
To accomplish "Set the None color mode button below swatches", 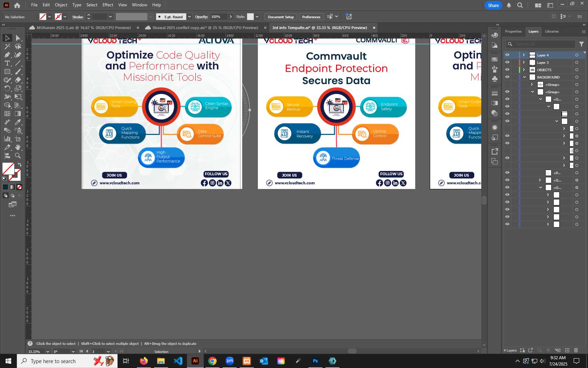I will [19, 187].
